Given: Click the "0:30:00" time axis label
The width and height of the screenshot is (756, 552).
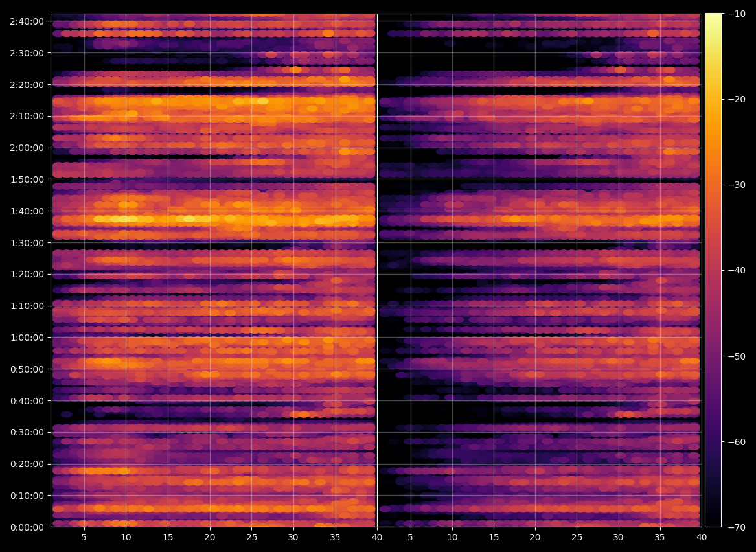Looking at the screenshot, I should (x=27, y=432).
